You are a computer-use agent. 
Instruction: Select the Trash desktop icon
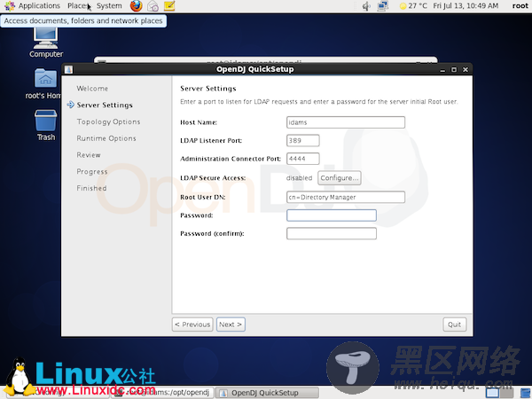[x=46, y=125]
